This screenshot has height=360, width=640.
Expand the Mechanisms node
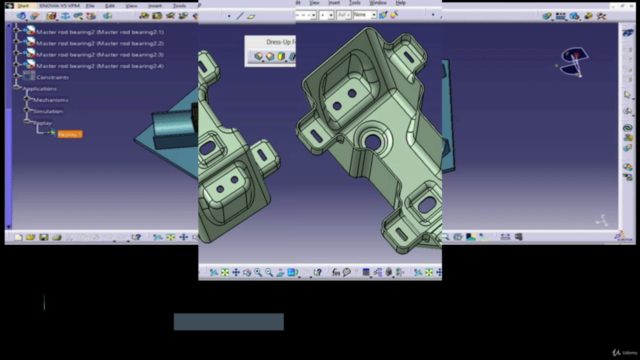tap(27, 98)
